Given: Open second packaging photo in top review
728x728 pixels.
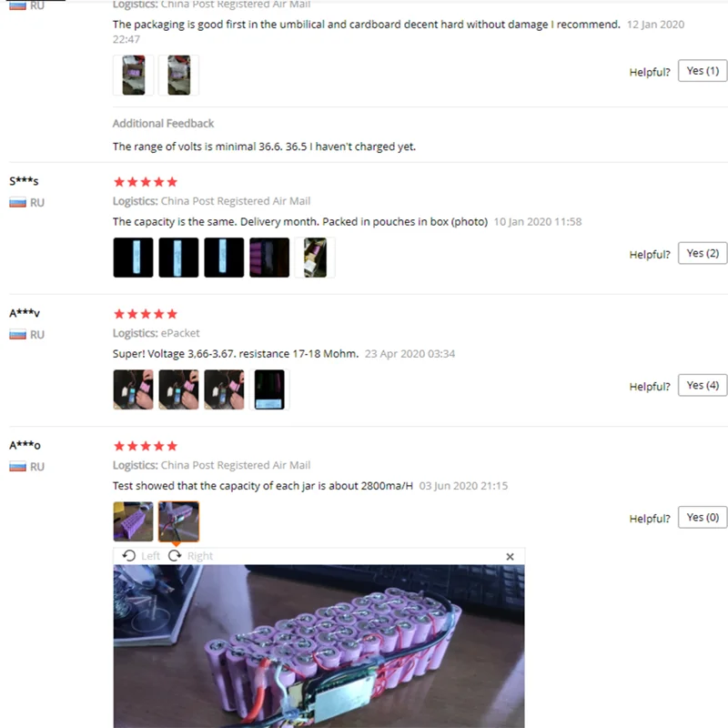Looking at the screenshot, I should [178, 76].
